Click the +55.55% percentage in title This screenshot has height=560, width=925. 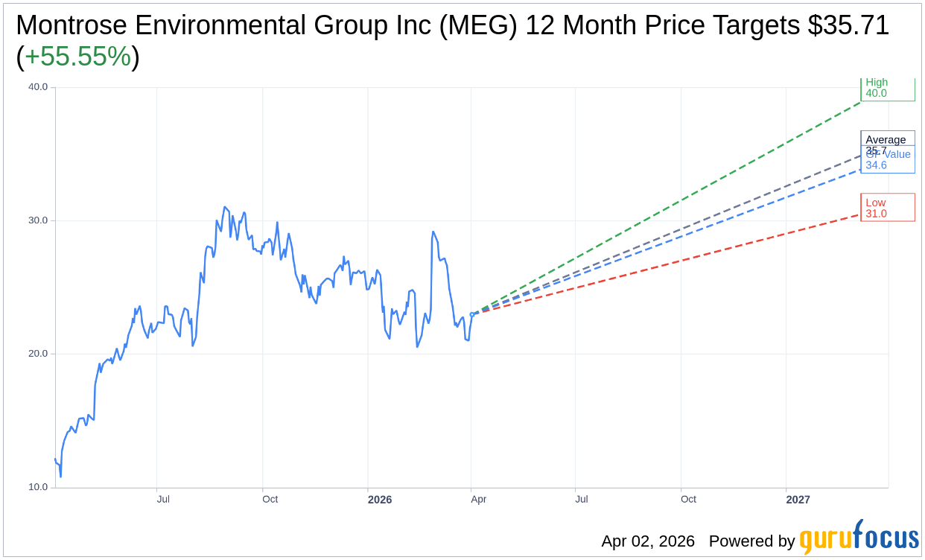pos(77,57)
